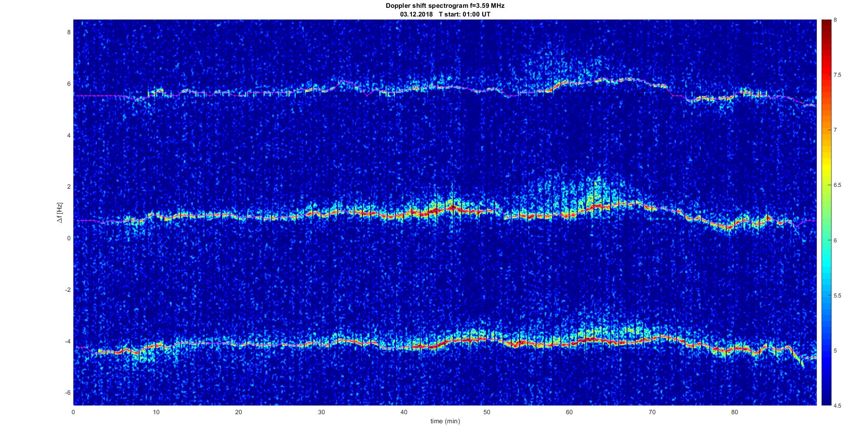Click the upper trace near 6 Hz at 60 minutes

(x=569, y=82)
